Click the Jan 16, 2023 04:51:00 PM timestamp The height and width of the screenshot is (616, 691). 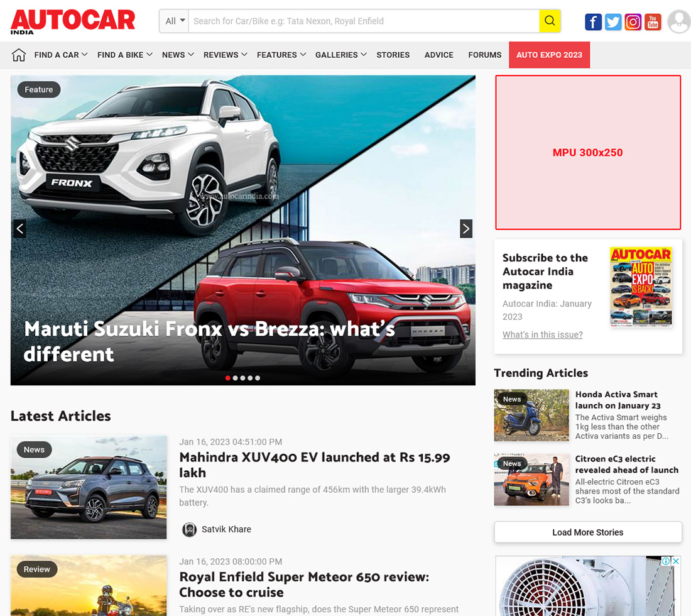click(x=231, y=442)
